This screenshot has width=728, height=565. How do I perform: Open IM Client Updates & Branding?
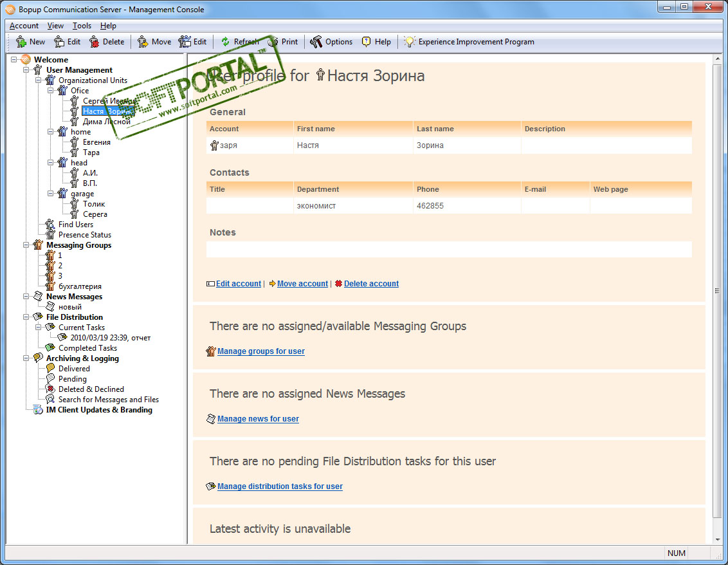(x=99, y=410)
